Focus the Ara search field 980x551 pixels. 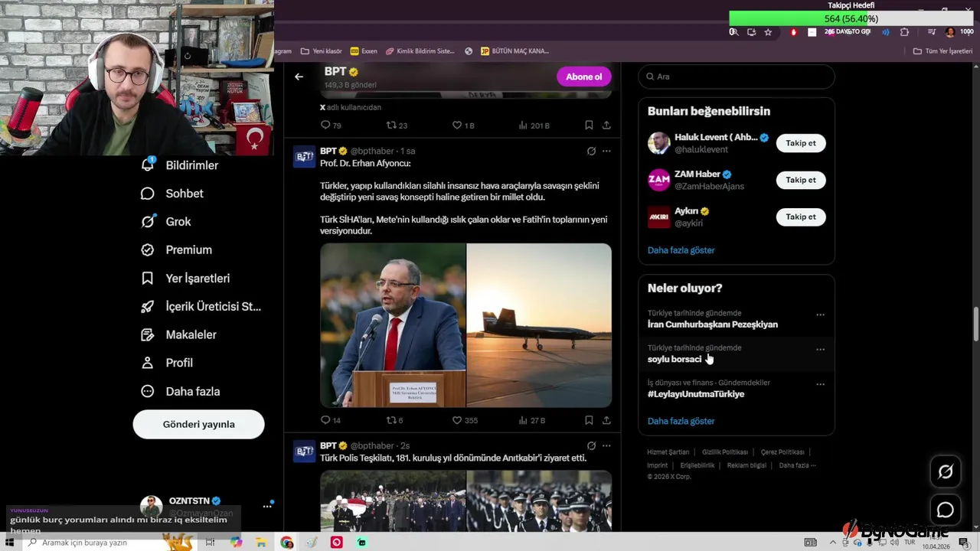pyautogui.click(x=737, y=77)
